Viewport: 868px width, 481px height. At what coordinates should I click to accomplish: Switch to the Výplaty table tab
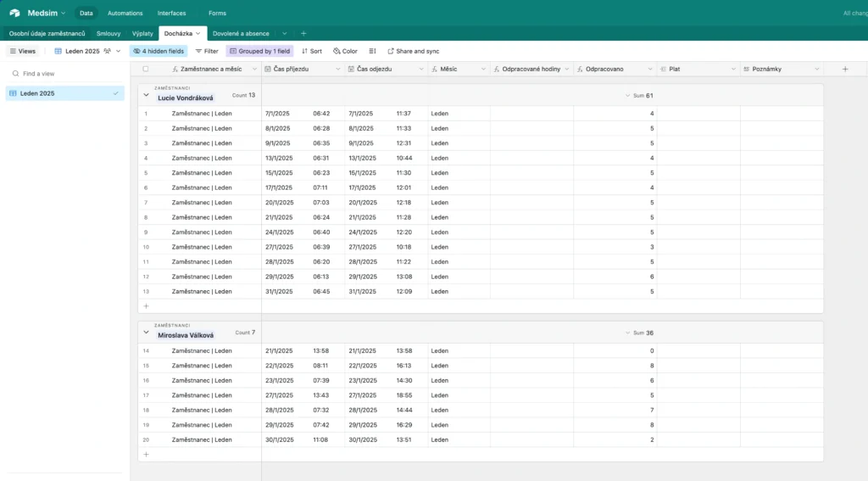tap(142, 33)
